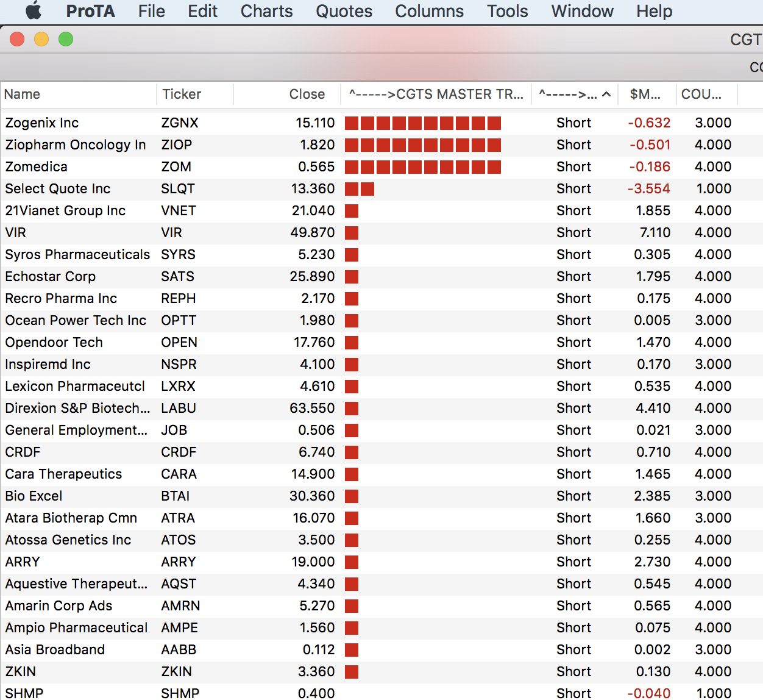Viewport: 763px width, 700px height.
Task: Click the -0.040 value for SHMP
Action: point(649,693)
